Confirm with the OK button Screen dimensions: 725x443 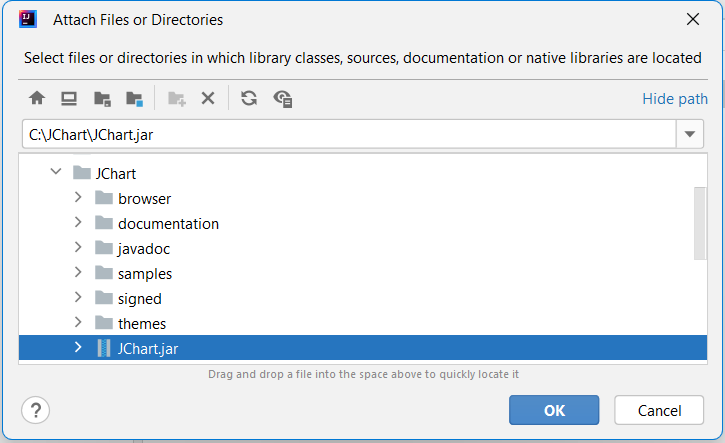coord(554,410)
